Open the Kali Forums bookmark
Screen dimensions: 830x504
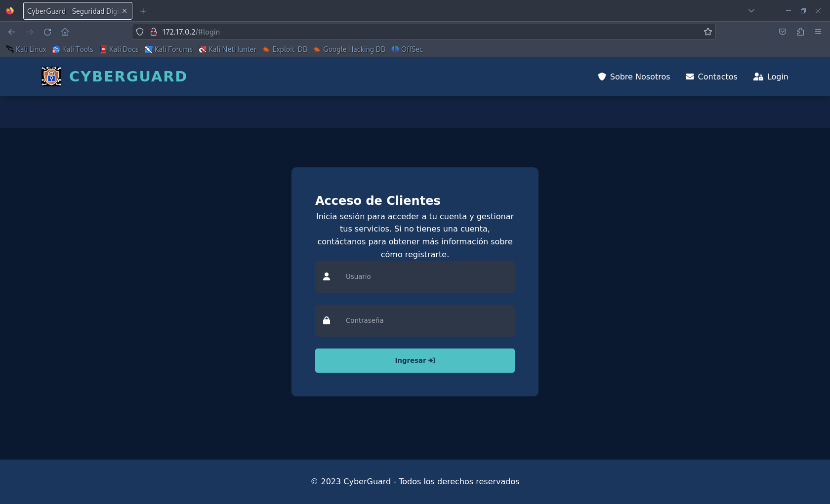click(x=168, y=49)
